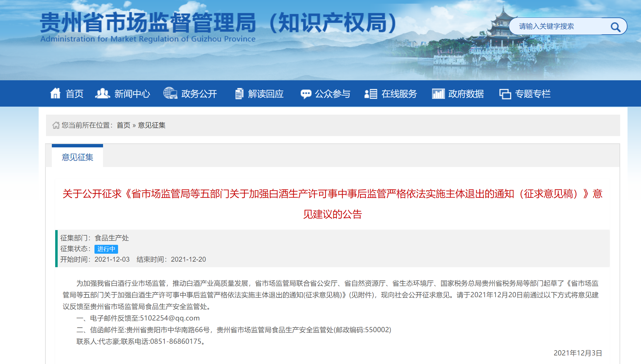
Task: Click the house icon beside 首页
Action: pos(56,93)
